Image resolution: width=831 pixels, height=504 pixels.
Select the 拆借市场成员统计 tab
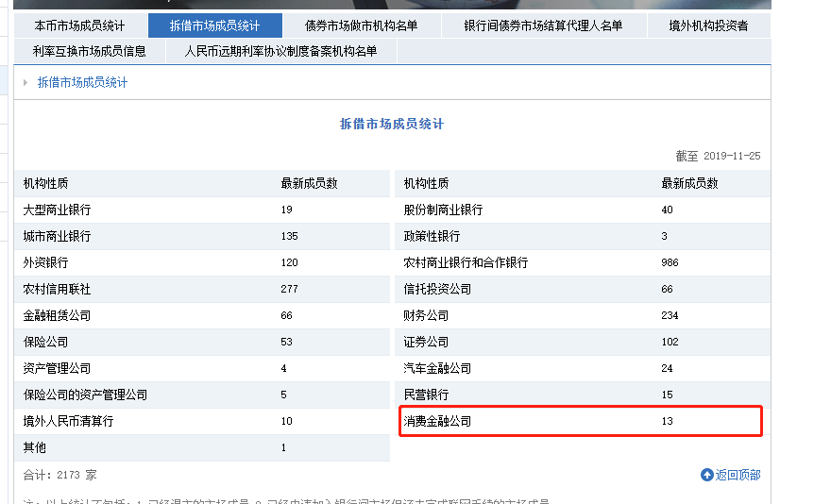[214, 25]
